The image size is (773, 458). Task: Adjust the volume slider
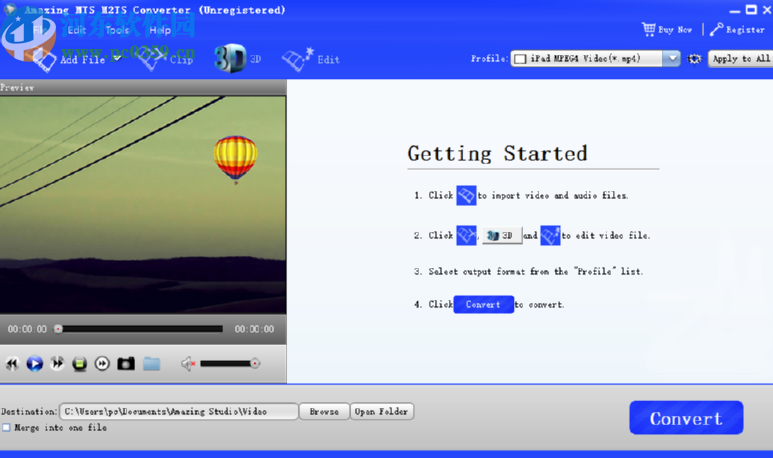(x=230, y=364)
